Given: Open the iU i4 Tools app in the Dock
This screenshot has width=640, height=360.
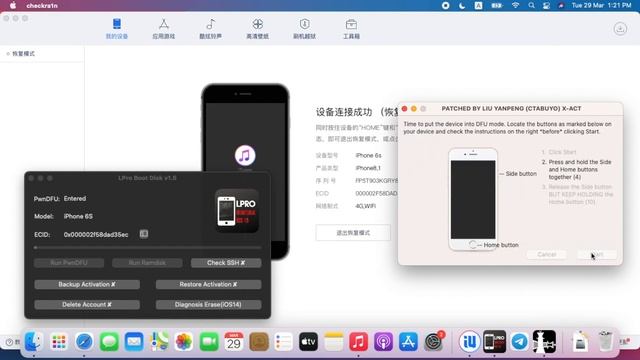Looking at the screenshot, I should point(469,342).
